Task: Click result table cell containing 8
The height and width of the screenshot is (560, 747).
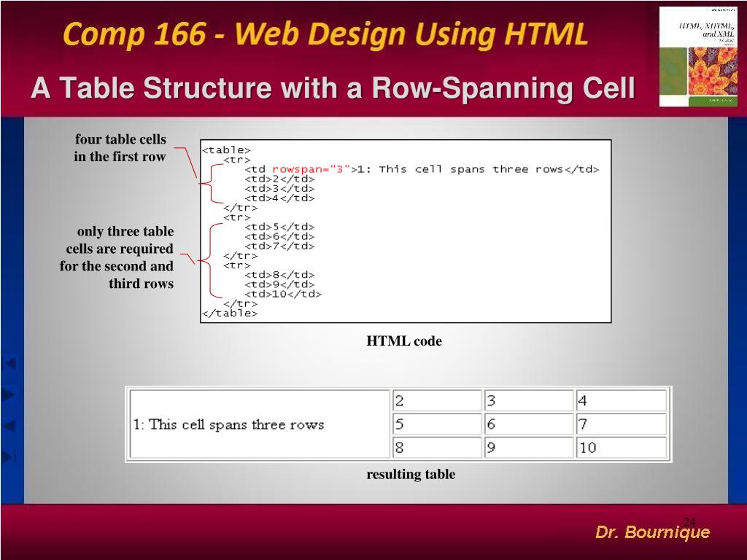Action: point(437,448)
